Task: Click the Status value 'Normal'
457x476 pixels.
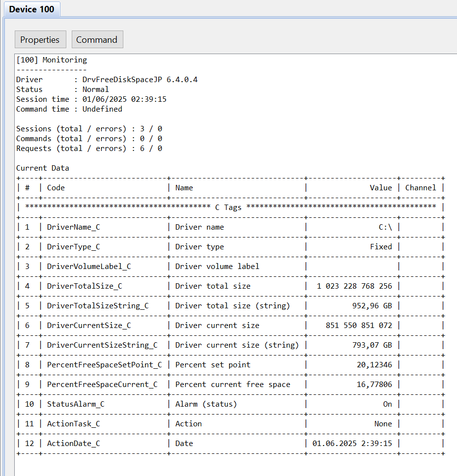Action: (x=96, y=89)
